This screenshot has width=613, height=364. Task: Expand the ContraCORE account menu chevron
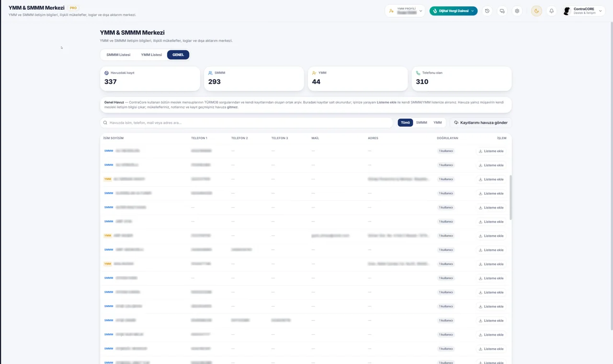click(x=601, y=11)
